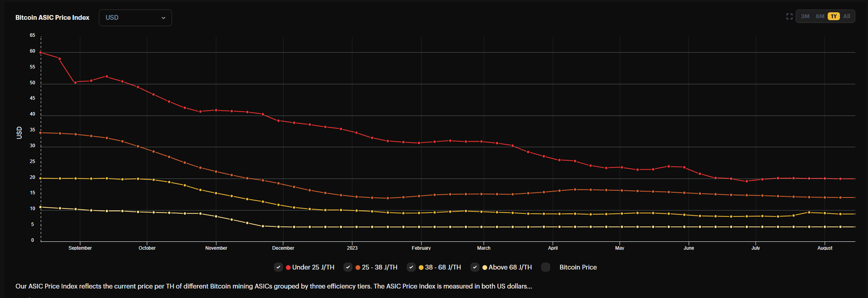Image resolution: width=868 pixels, height=298 pixels.
Task: Click the orange dot for 25 - 38 J/TH
Action: point(358,268)
